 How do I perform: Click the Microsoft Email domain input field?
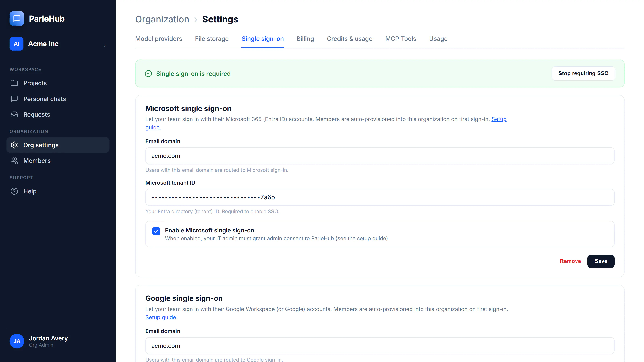[380, 156]
